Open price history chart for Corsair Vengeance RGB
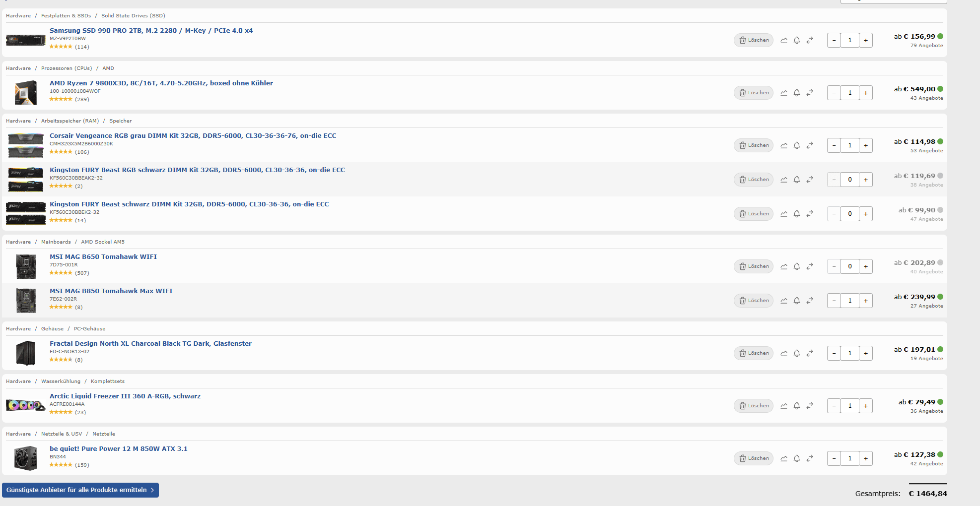The width and height of the screenshot is (980, 506). click(x=784, y=145)
